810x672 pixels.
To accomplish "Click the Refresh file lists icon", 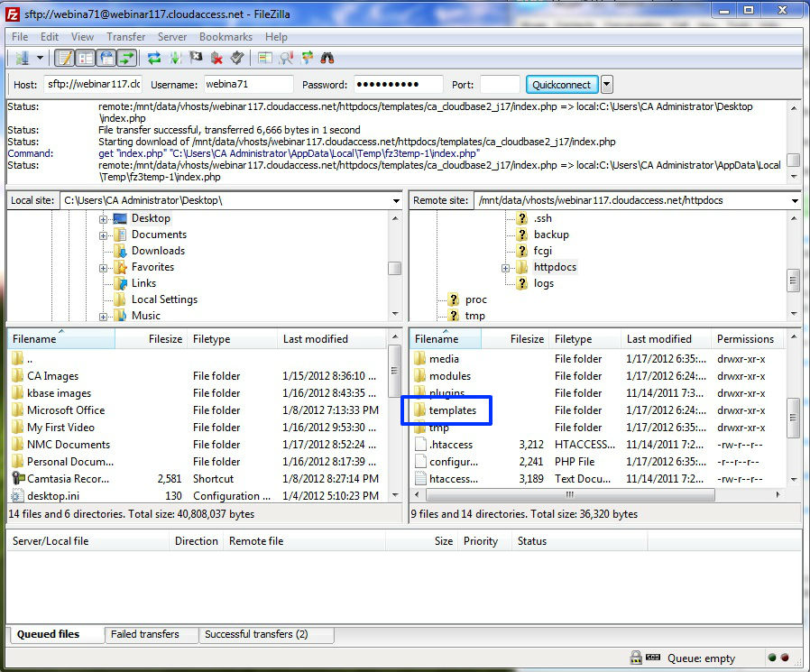I will (x=154, y=58).
